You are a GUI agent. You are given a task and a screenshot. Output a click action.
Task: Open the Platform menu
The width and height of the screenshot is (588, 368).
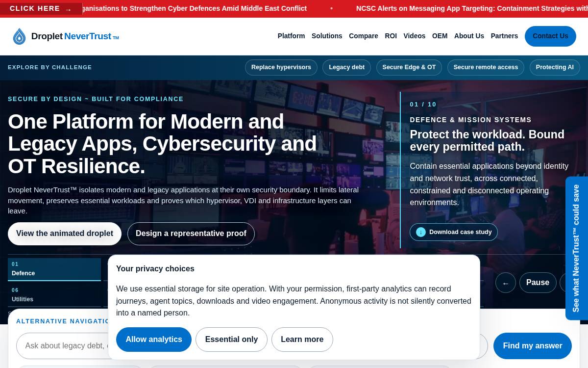[291, 36]
